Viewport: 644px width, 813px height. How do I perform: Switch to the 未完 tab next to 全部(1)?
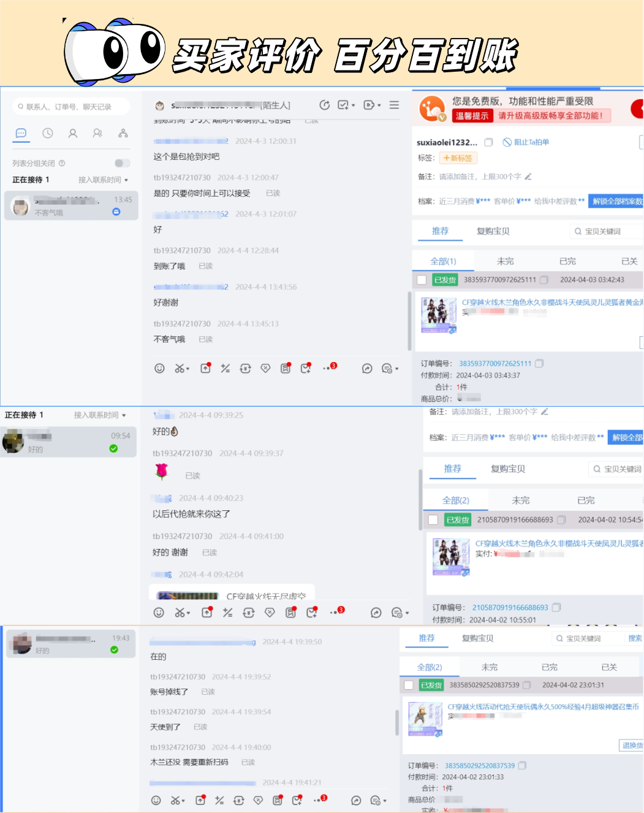506,261
